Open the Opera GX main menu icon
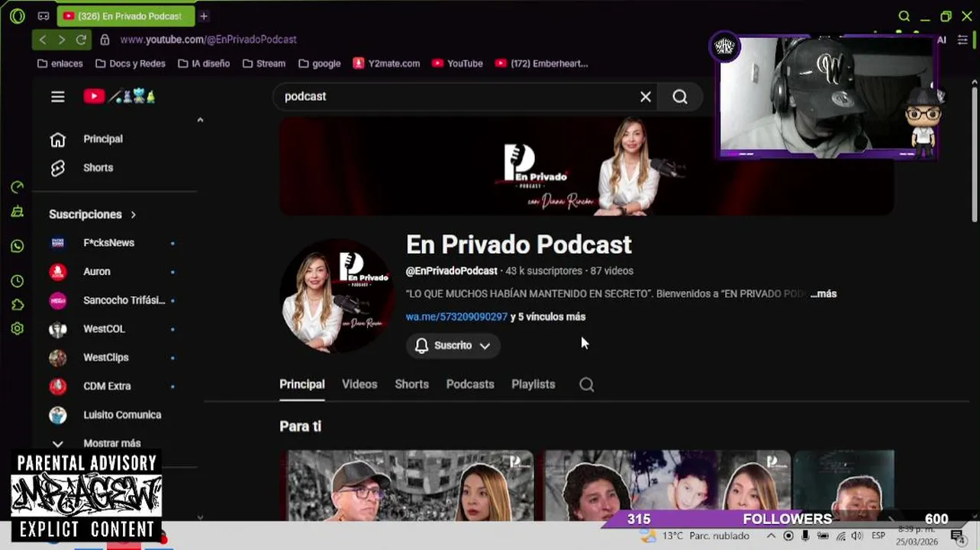 coord(17,16)
